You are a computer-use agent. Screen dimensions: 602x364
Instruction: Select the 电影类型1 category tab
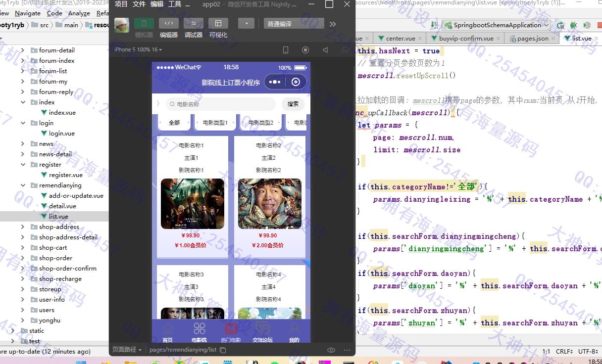[215, 122]
